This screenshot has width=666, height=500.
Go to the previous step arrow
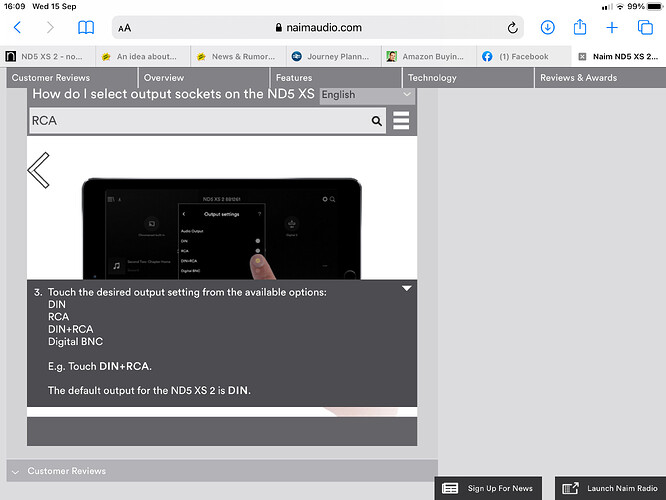point(39,170)
